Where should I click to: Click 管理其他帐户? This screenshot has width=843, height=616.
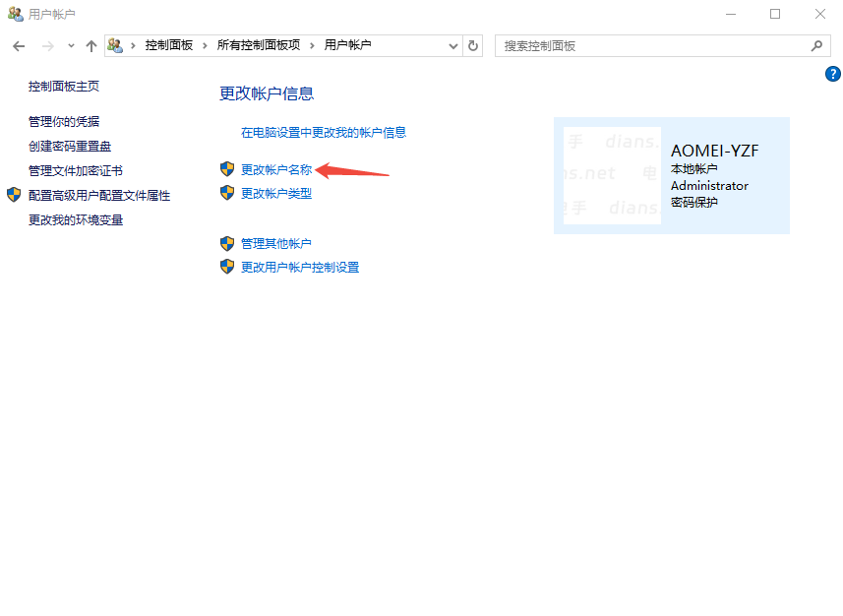tap(277, 243)
